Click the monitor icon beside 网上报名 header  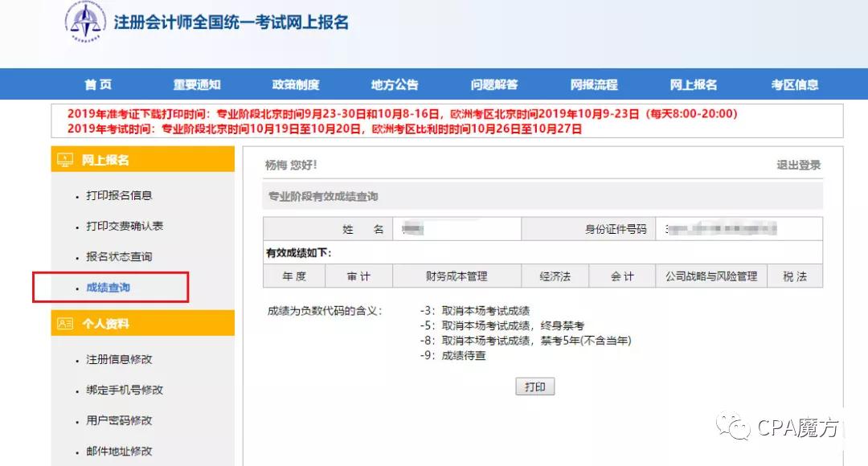tap(65, 160)
